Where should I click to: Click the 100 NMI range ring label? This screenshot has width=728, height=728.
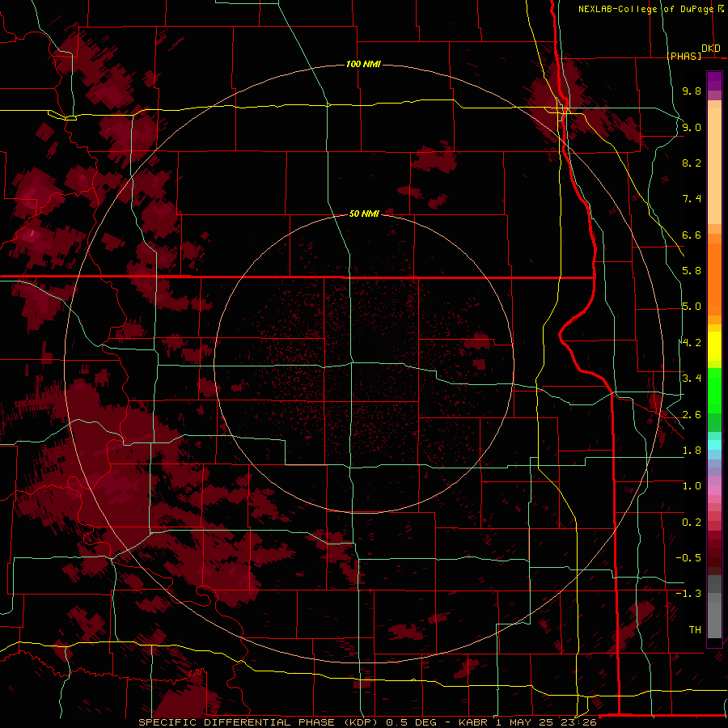coord(363,64)
